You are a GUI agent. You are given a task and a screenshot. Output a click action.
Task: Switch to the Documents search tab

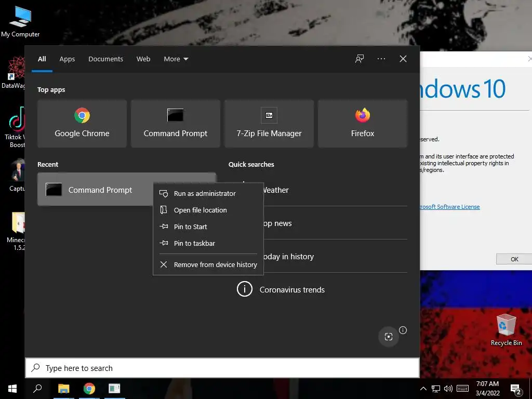pos(105,59)
